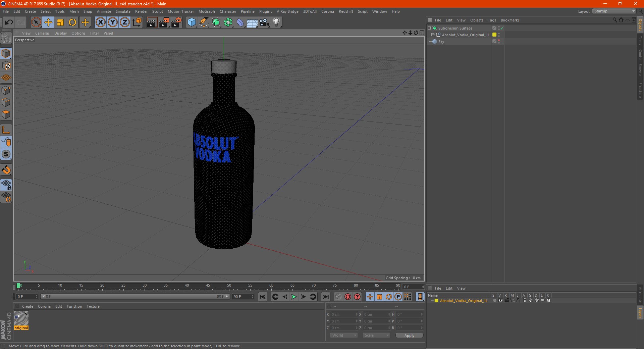The height and width of the screenshot is (349, 644).
Task: Click frame 45 on the timeline ruler
Action: tap(208, 286)
